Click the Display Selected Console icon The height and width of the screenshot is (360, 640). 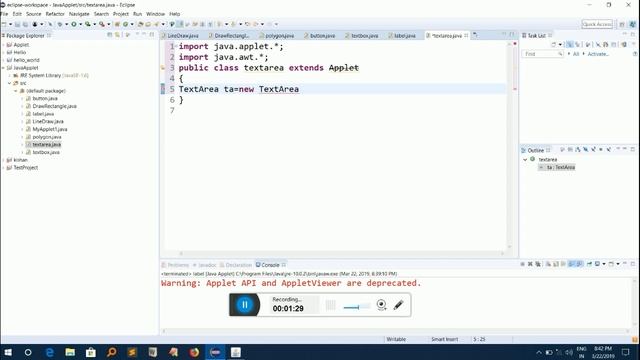click(597, 264)
